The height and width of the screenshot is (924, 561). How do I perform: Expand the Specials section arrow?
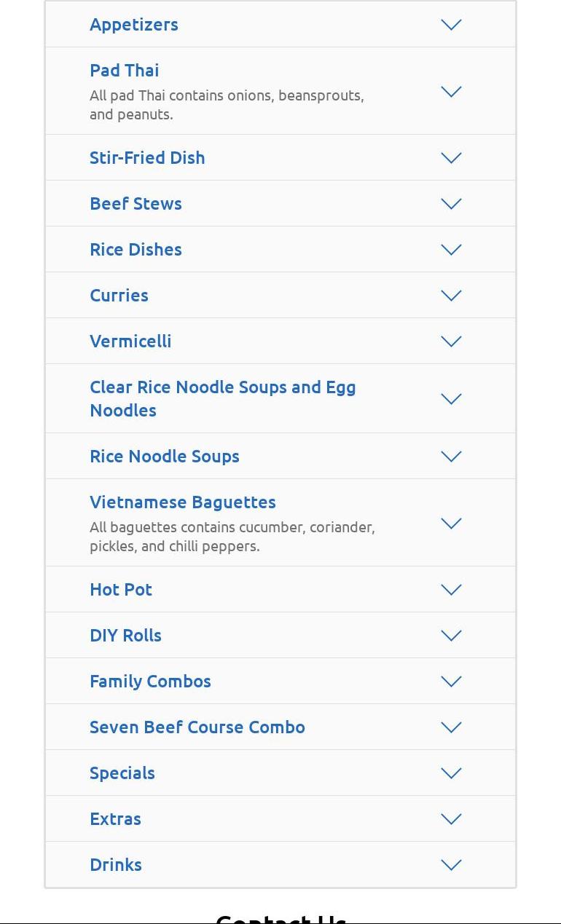tap(451, 773)
